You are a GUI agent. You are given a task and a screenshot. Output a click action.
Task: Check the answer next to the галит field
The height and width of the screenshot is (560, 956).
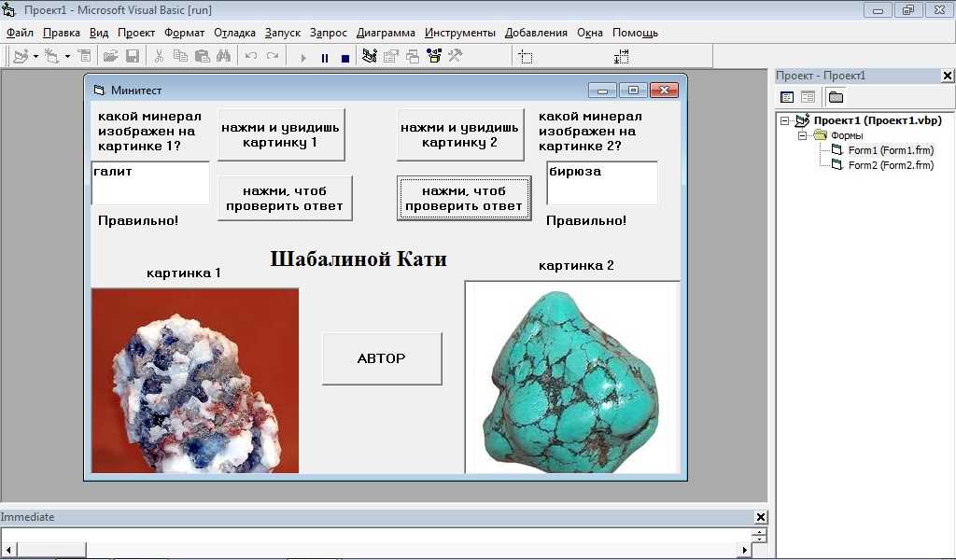click(x=285, y=198)
